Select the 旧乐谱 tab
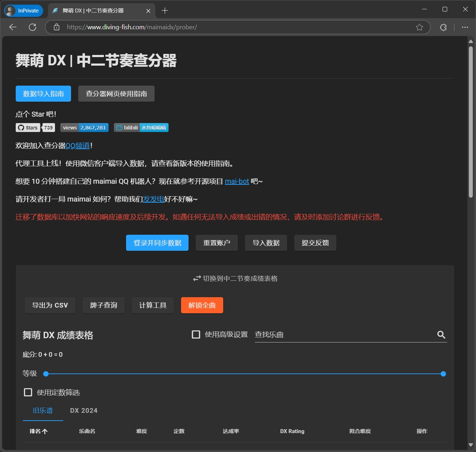476x452 pixels. point(43,411)
